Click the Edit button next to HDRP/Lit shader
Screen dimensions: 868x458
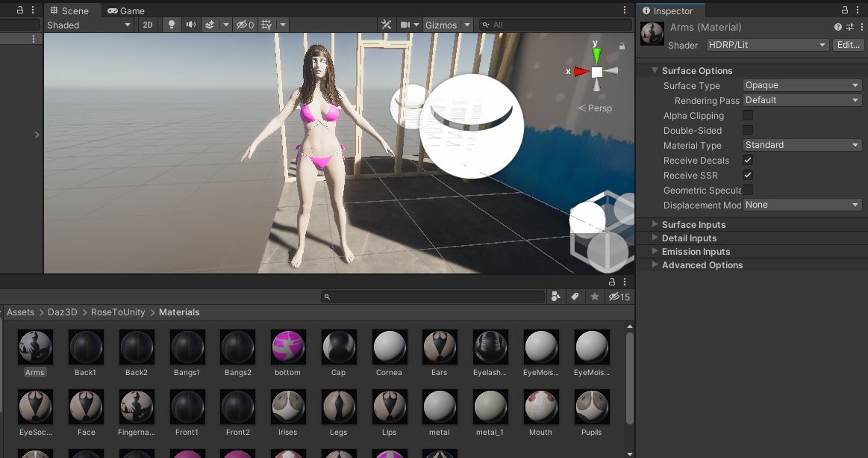(x=848, y=44)
